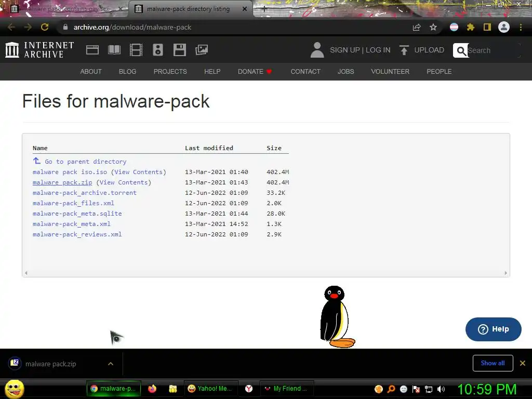The width and height of the screenshot is (532, 399).
Task: Download malware pack.zip file link
Action: coord(62,182)
